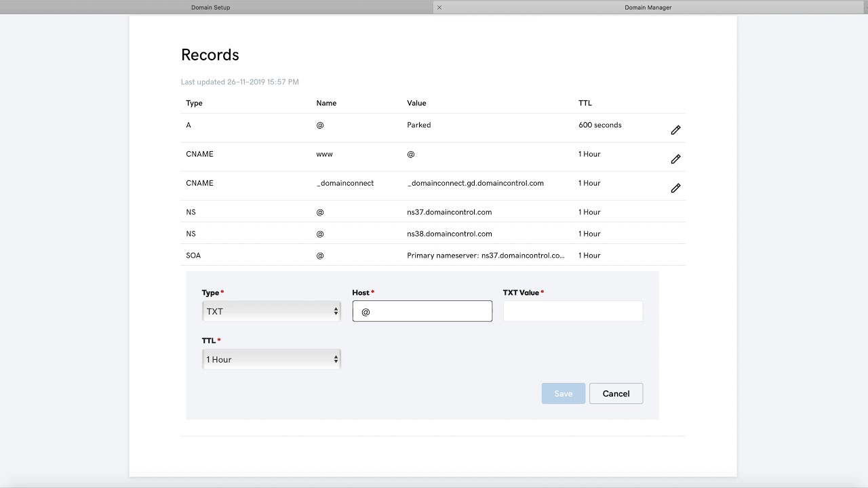Click the Value column header

click(x=416, y=103)
